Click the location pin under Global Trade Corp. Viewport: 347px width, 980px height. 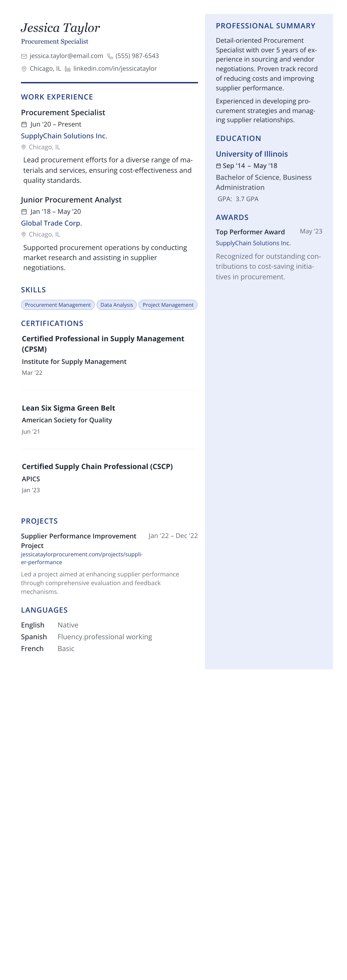point(24,235)
